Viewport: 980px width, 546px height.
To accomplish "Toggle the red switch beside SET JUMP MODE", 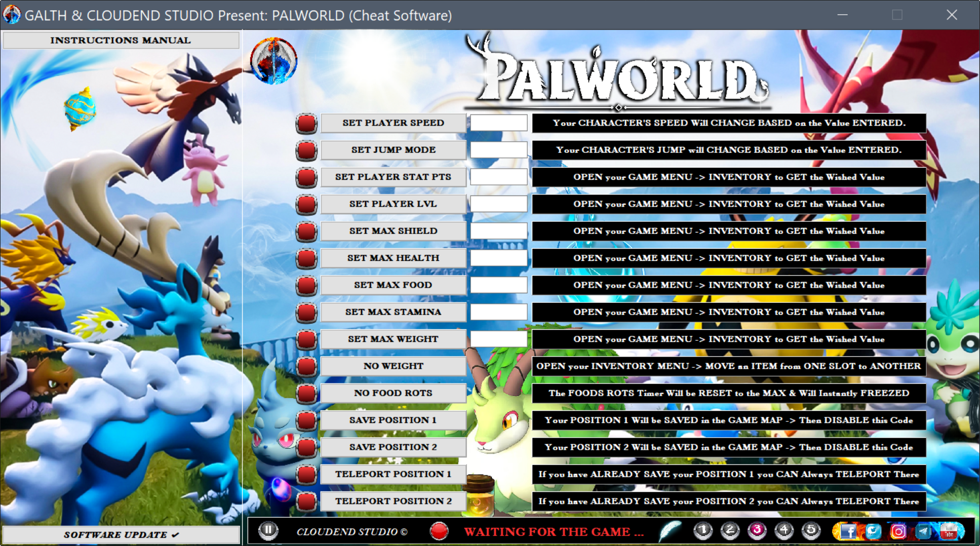I will [306, 150].
